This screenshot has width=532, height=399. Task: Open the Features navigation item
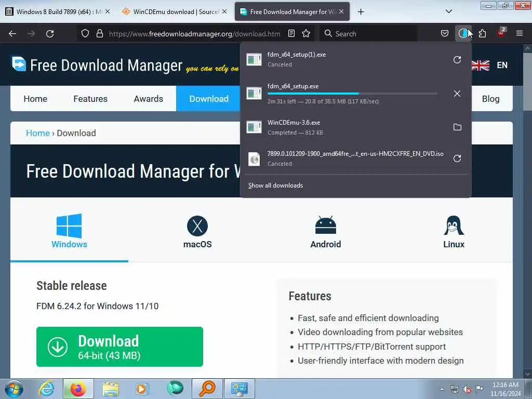[90, 99]
